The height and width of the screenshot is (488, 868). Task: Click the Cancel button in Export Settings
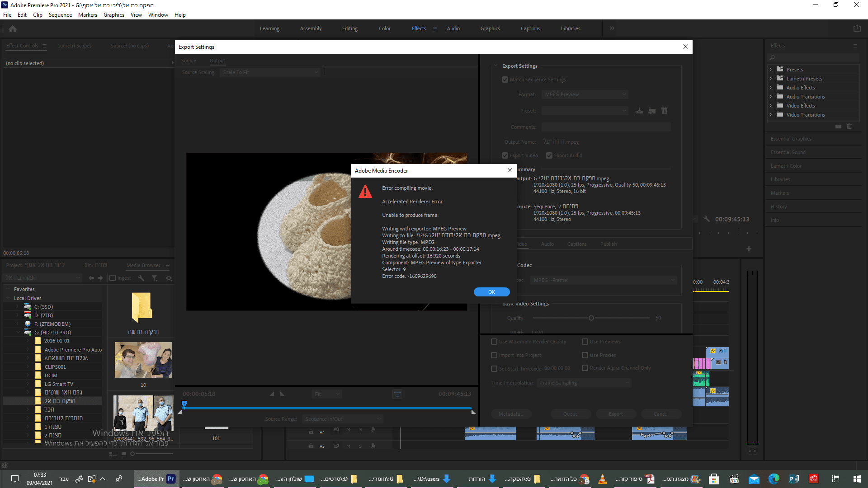(660, 414)
